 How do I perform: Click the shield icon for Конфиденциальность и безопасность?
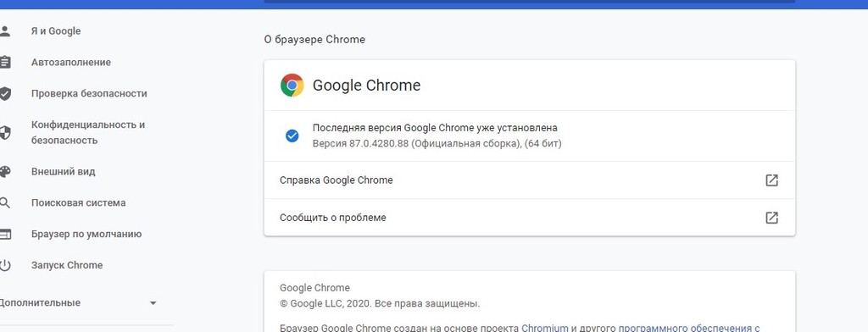point(4,132)
